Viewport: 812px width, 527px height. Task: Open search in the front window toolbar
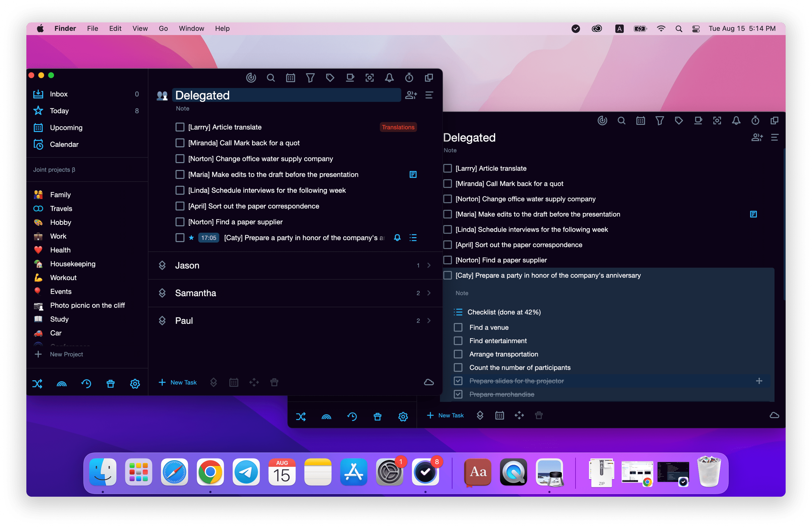271,78
